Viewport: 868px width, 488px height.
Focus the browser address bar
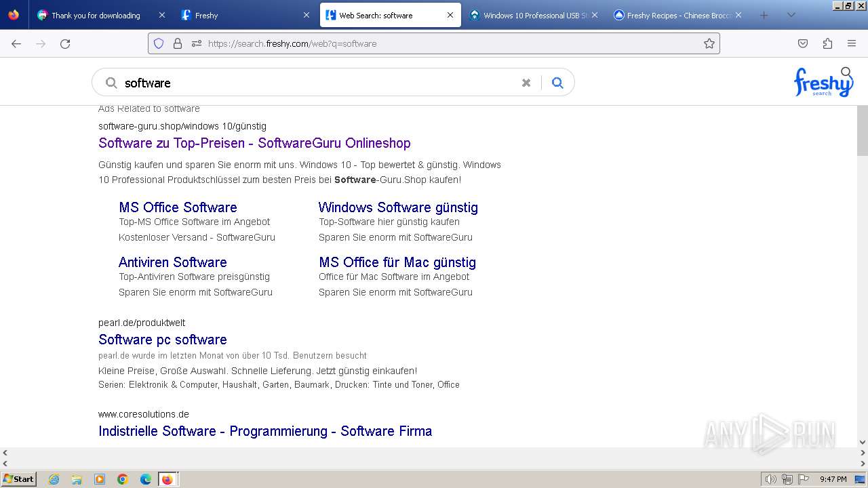[434, 43]
